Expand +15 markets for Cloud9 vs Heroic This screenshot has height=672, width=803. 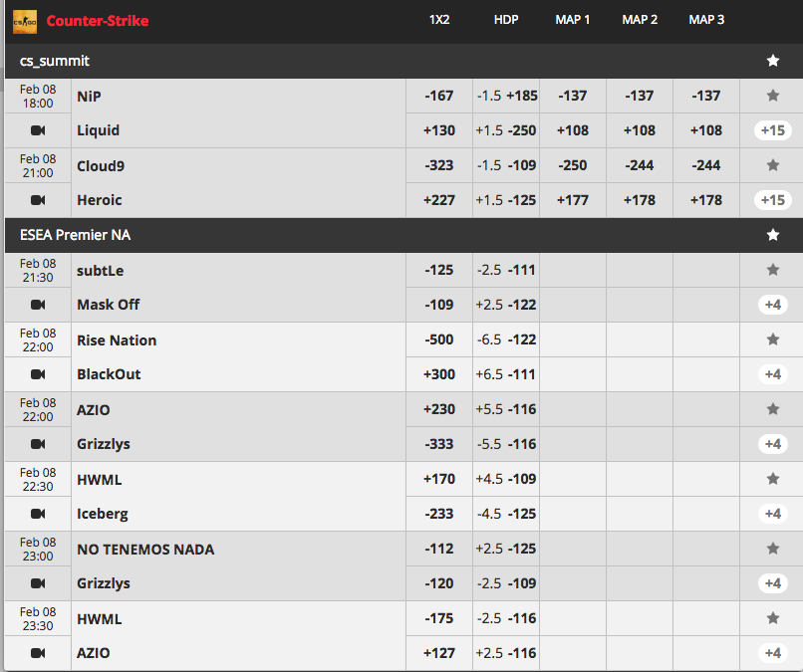(773, 200)
